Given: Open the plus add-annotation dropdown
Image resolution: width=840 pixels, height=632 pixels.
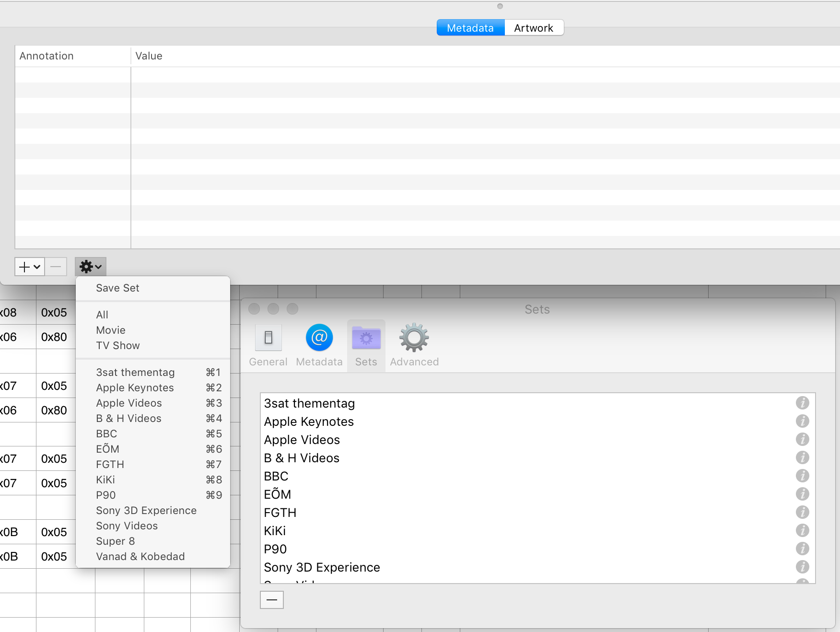Looking at the screenshot, I should click(30, 267).
